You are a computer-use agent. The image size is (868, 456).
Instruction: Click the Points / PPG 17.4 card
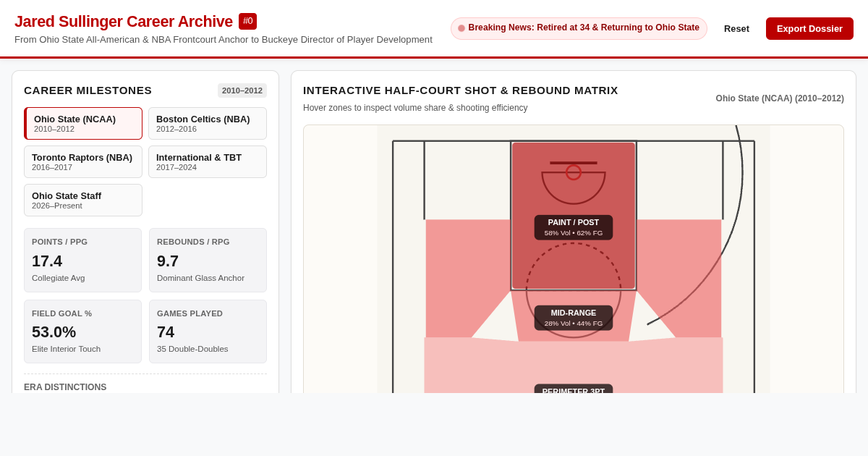click(82, 261)
